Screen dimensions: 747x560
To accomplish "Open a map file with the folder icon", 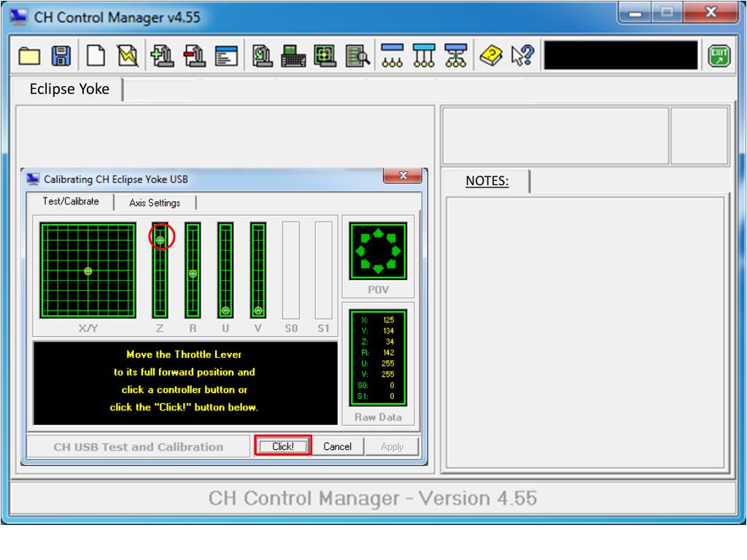I will 29,55.
